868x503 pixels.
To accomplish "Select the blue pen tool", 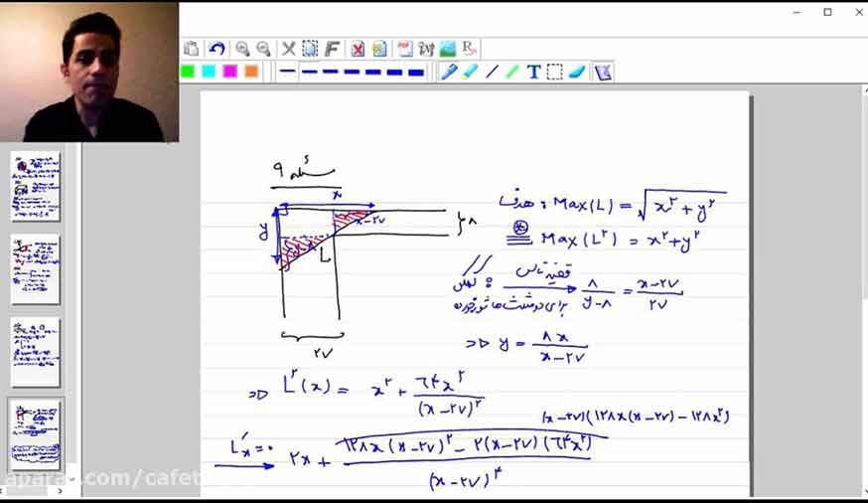I will coord(448,72).
